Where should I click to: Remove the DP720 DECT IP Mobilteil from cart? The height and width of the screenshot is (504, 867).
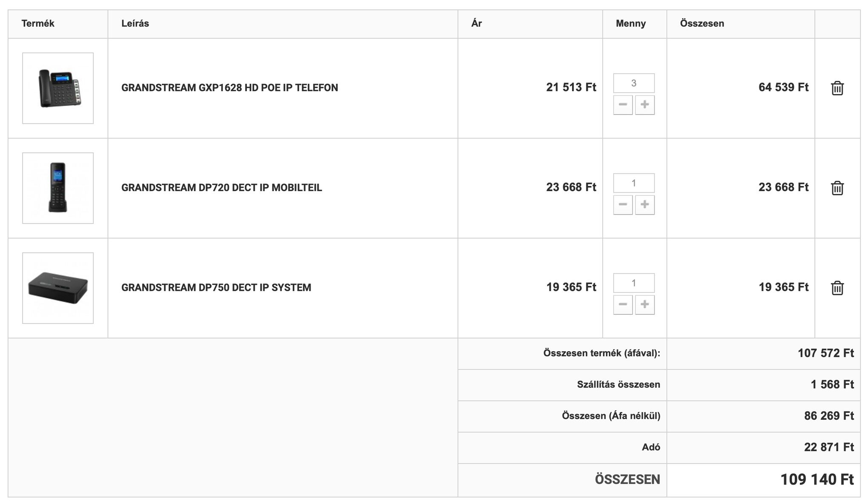point(837,188)
